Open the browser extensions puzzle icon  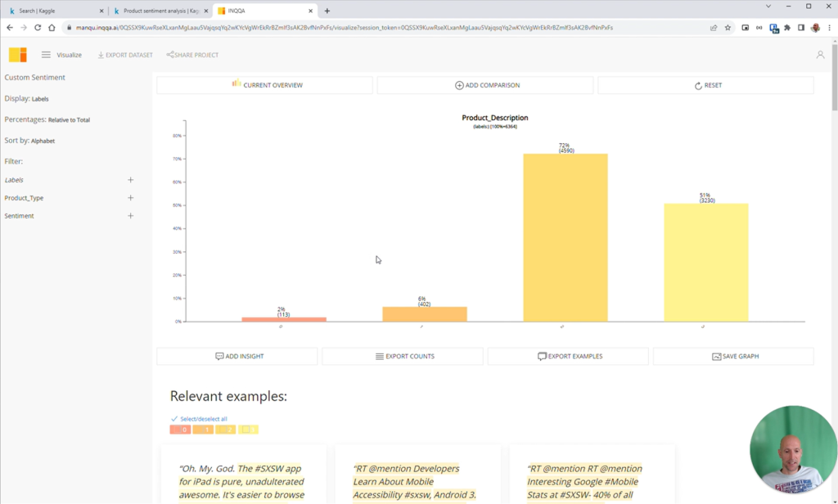(787, 28)
